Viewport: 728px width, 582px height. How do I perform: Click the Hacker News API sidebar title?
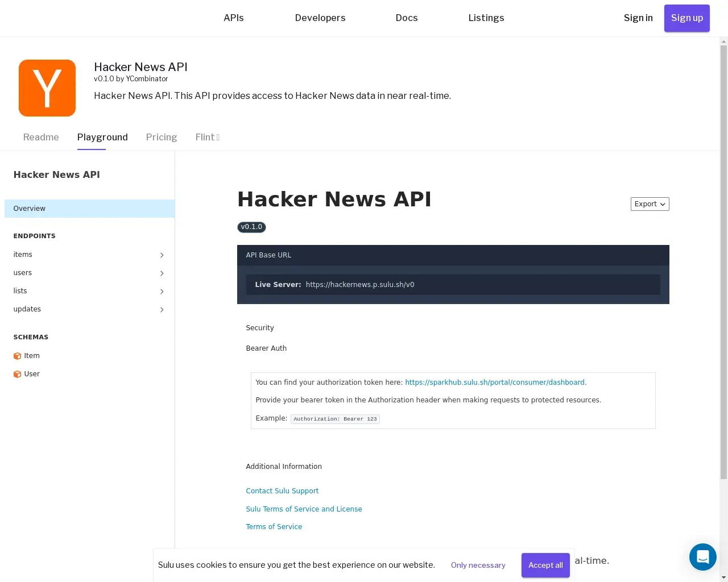[x=57, y=174]
